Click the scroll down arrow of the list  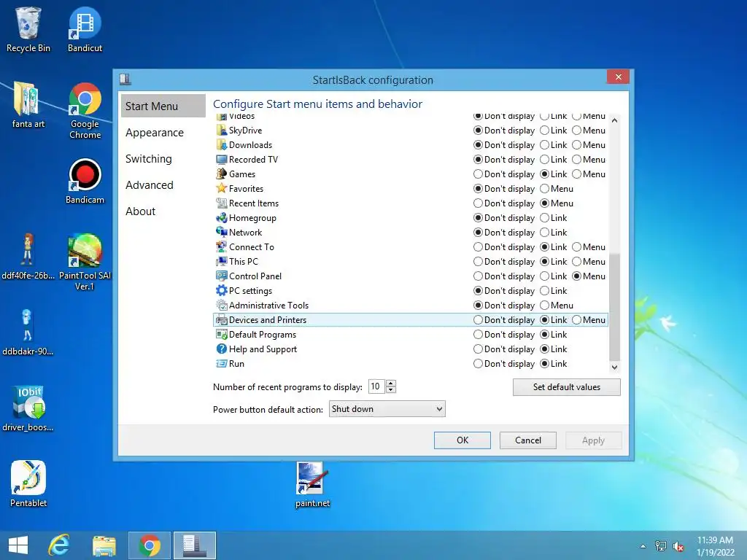point(614,367)
